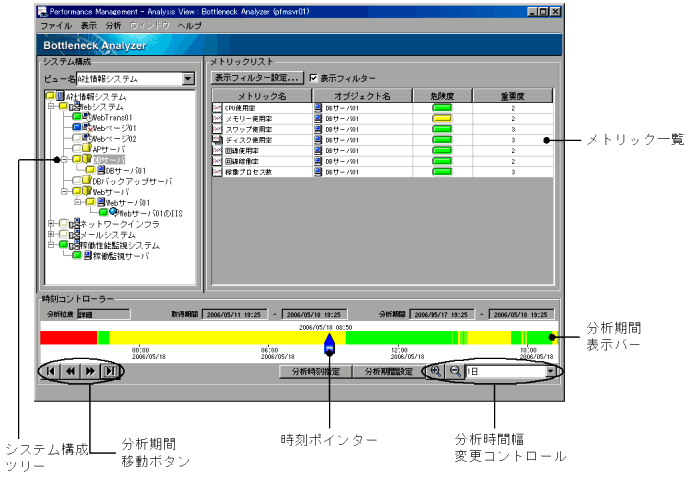The height and width of the screenshot is (481, 688).
Task: Click the 表示フィルター設定... button
Action: click(x=257, y=78)
